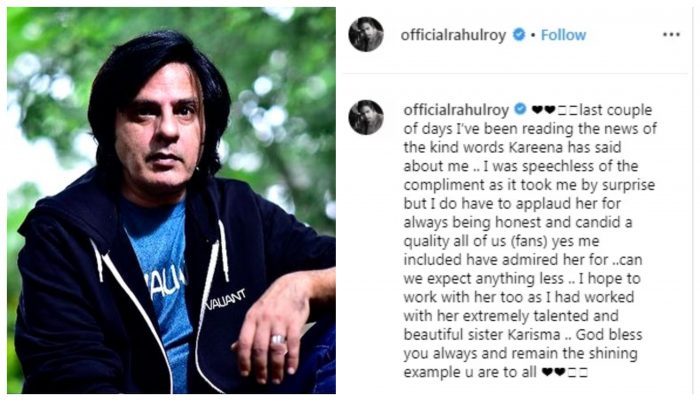Viewport: 700px width, 401px height.
Task: Click the Follow link beside officialrahulroy
Action: 563,35
